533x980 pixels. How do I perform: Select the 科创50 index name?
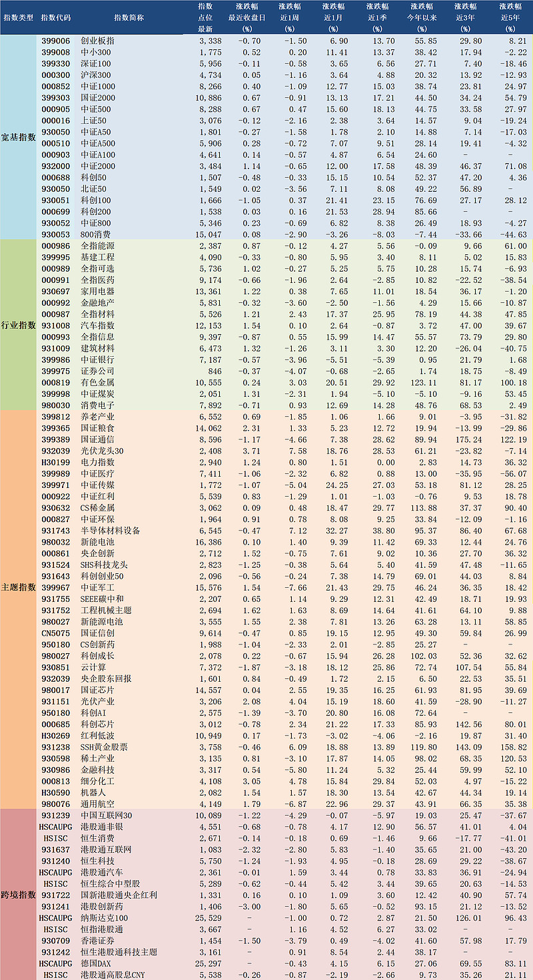tap(93, 178)
